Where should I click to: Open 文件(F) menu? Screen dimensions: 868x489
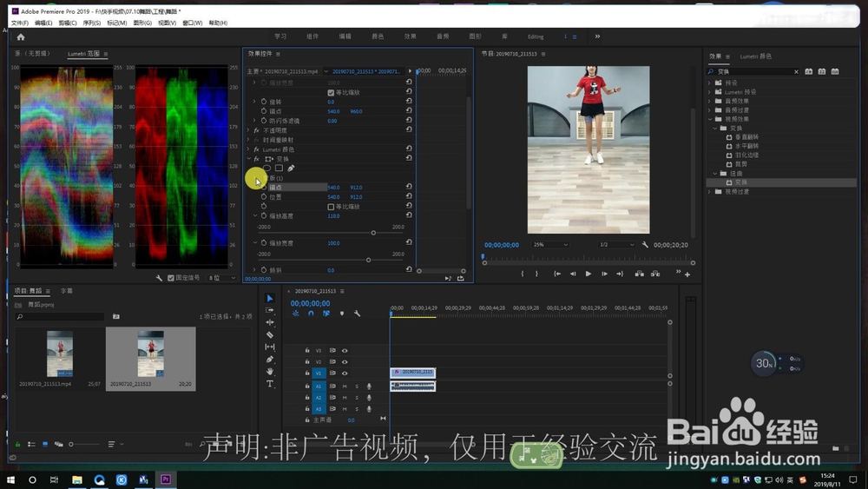coord(20,23)
